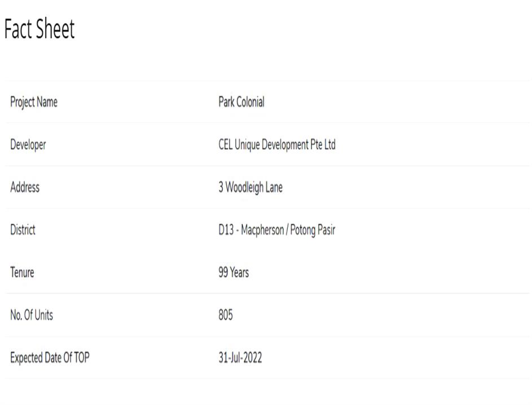Image resolution: width=532 pixels, height=405 pixels.
Task: Click the Expected Date Of TOP label
Action: tap(50, 358)
